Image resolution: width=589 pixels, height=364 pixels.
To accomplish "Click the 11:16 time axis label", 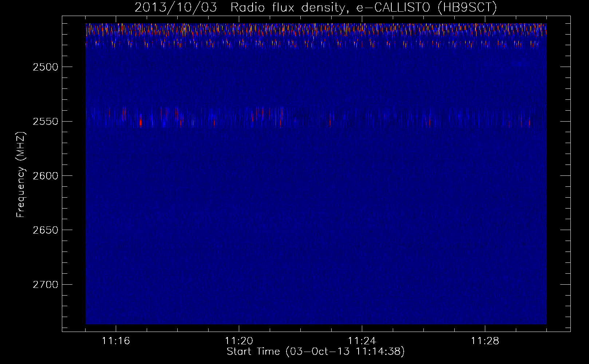I will pyautogui.click(x=116, y=341).
